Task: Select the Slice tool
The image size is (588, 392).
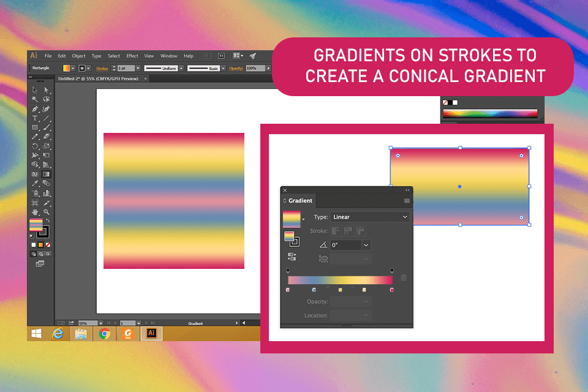Action: [46, 203]
